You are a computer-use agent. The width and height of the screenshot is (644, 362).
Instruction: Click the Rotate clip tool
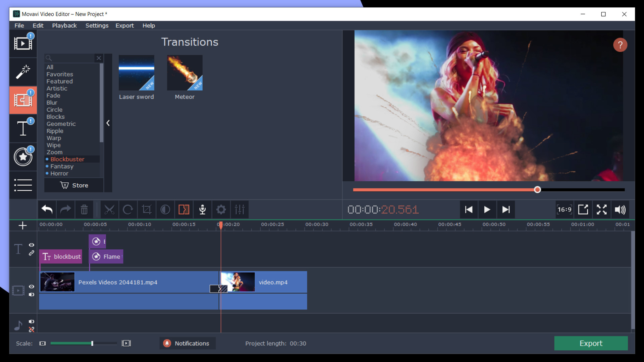(128, 209)
